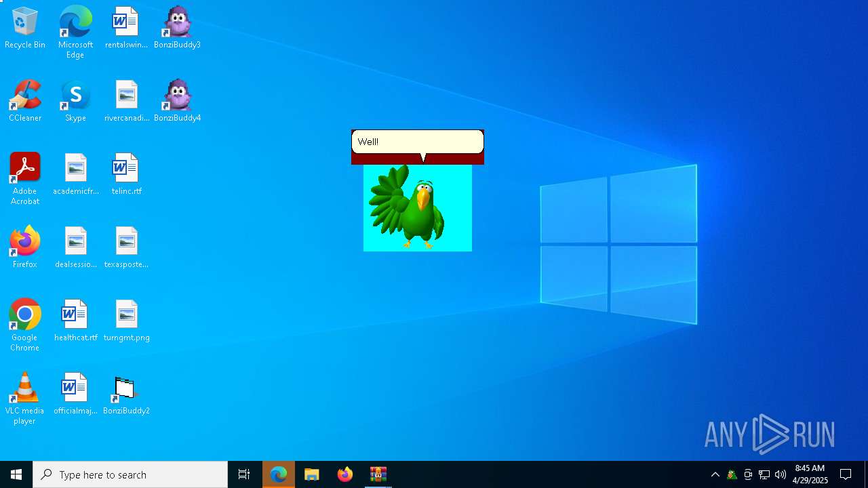868x488 pixels.
Task: Select the academicfr image file
Action: click(75, 175)
